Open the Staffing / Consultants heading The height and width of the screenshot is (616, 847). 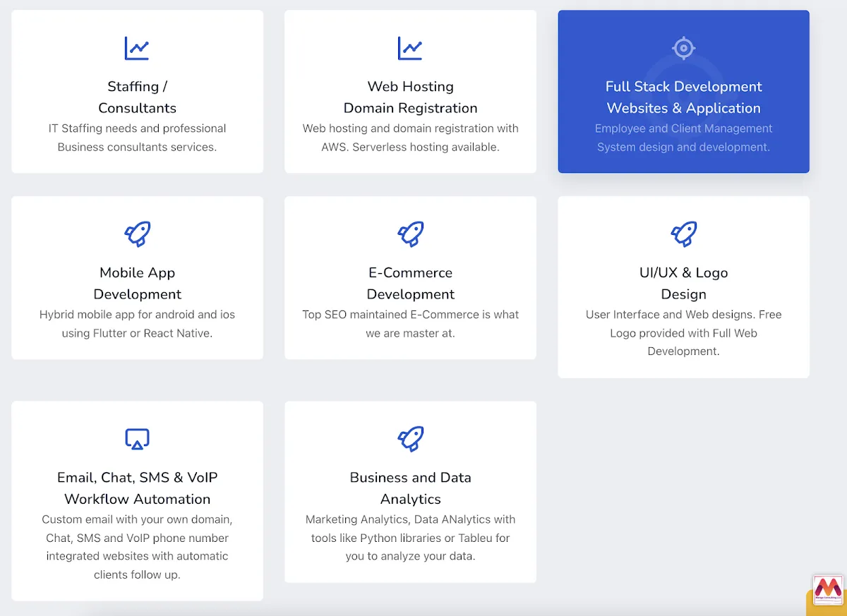click(137, 97)
